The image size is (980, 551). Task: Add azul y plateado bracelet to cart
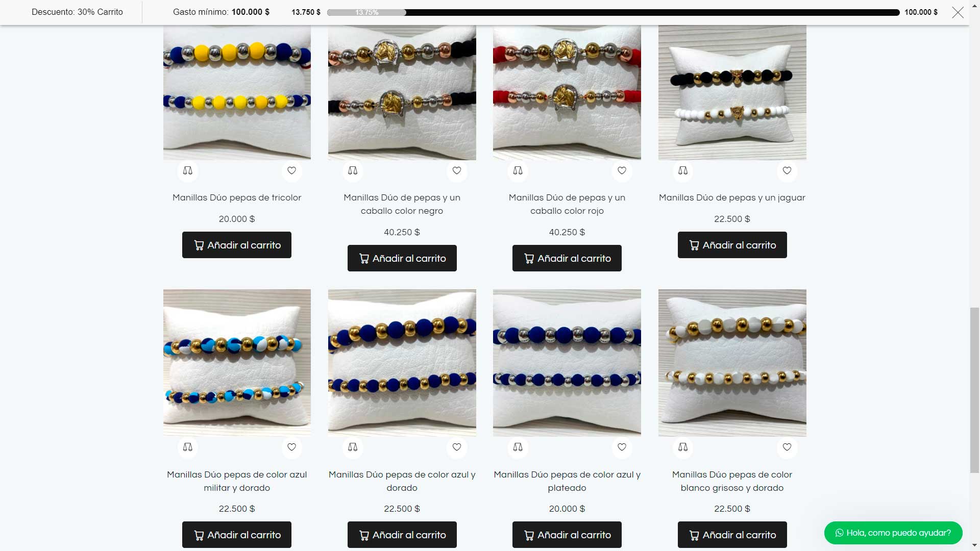tap(567, 535)
